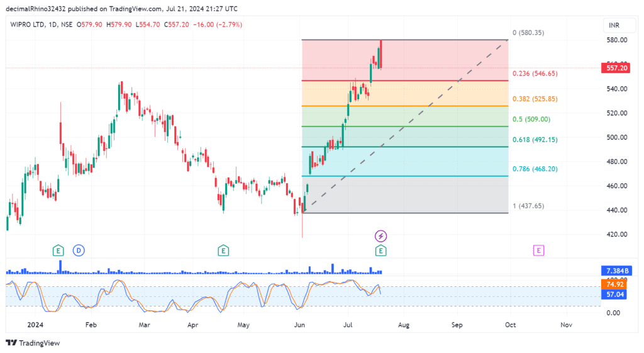Click the April earnings "E" marker
The image size is (644, 353).
(x=223, y=250)
